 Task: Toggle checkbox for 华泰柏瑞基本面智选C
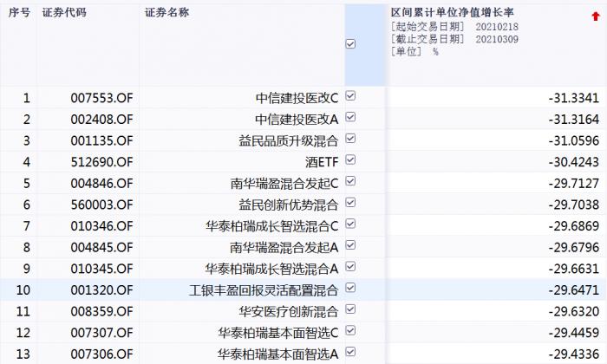[x=350, y=330]
